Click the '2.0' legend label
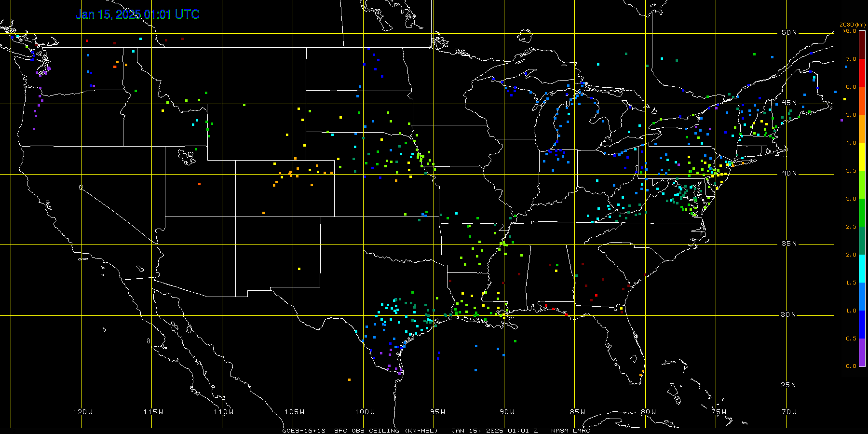Viewport: 868px width, 434px height. 851,255
